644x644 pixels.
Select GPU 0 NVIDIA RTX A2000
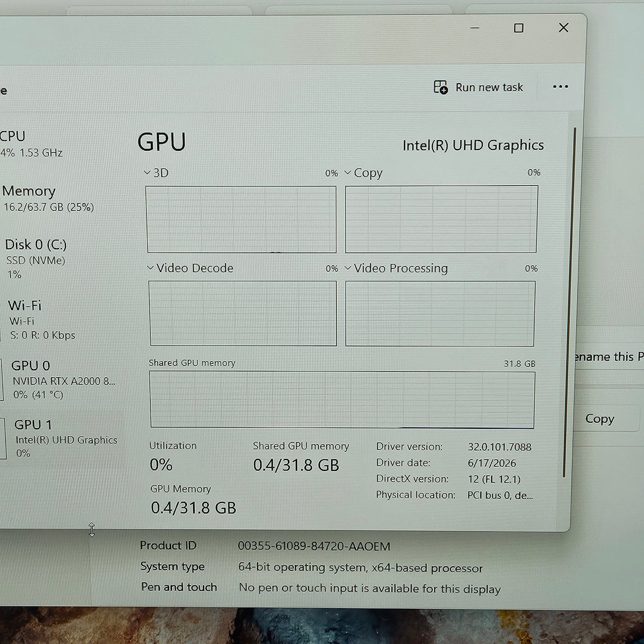tap(63, 379)
